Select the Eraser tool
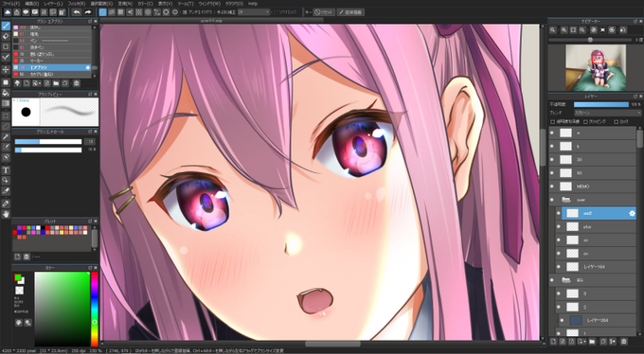Viewport: 644px width, 354px height. [6, 36]
